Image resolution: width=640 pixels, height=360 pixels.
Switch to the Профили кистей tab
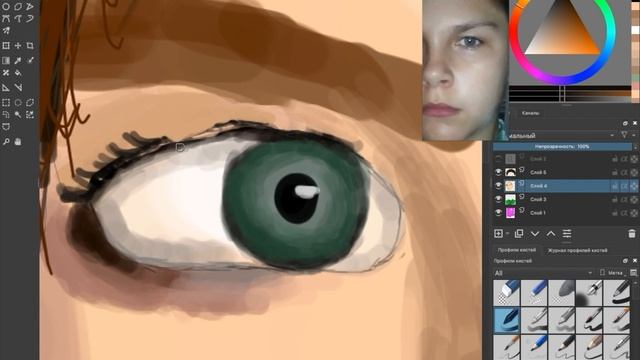516,250
